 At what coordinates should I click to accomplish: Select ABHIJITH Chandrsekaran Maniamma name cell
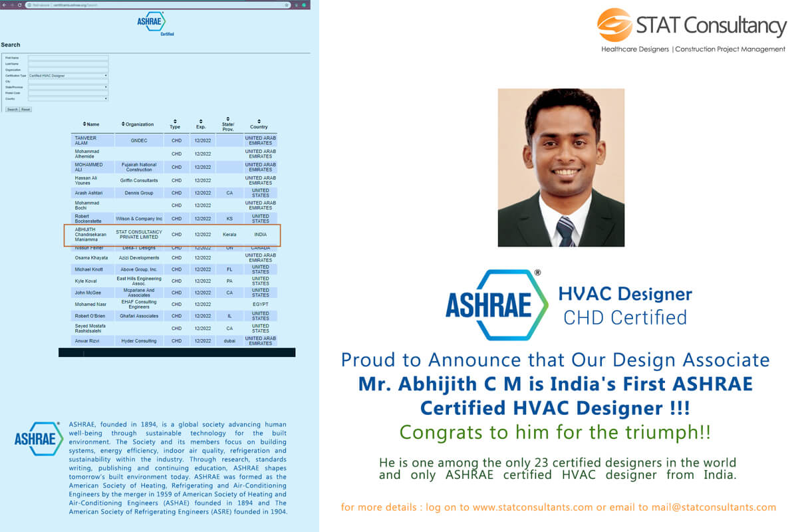pos(90,234)
